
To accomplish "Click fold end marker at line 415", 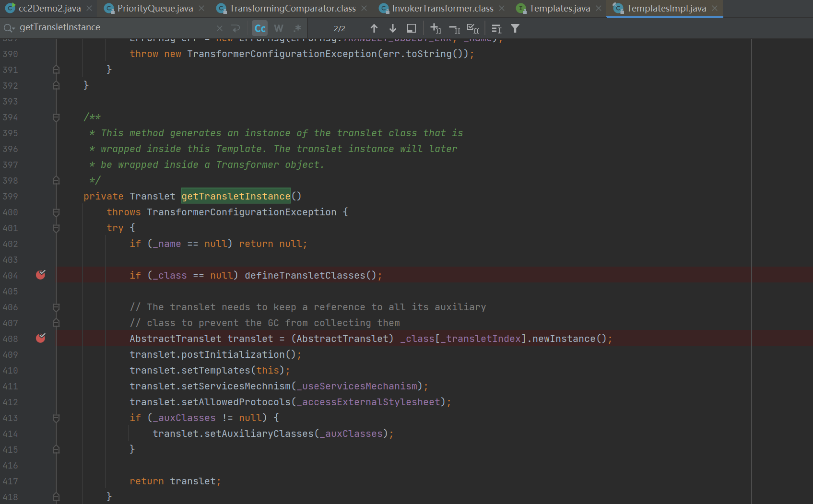I will (x=56, y=450).
